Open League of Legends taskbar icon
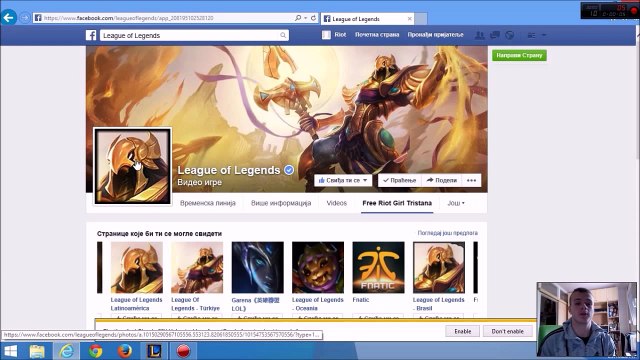The height and width of the screenshot is (360, 640). click(154, 351)
